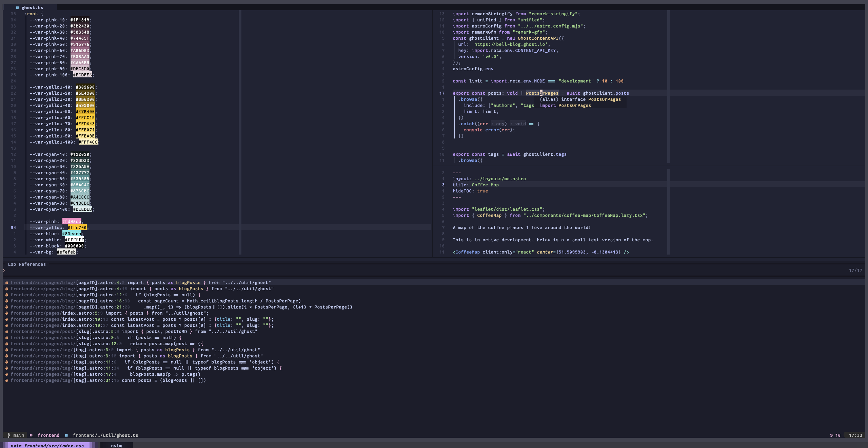
Task: Select the nvim frontend/src/index.css tmux window
Action: pyautogui.click(x=46, y=446)
